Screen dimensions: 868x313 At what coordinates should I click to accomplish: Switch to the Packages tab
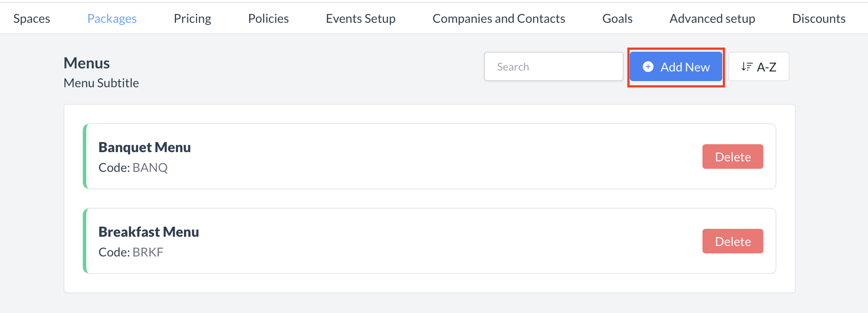tap(112, 18)
